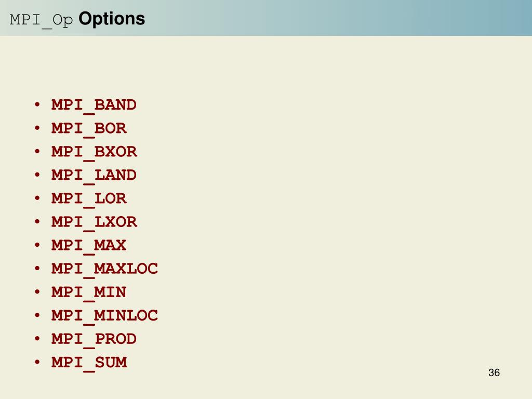This screenshot has height=399, width=532.
Task: Click the bullet before MPI_MAX
Action: point(37,245)
